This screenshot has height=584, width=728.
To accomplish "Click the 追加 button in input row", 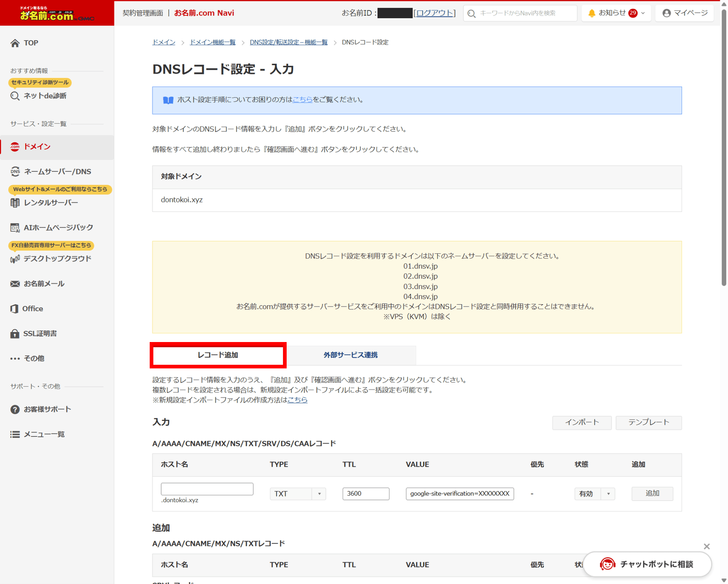I will (x=652, y=493).
